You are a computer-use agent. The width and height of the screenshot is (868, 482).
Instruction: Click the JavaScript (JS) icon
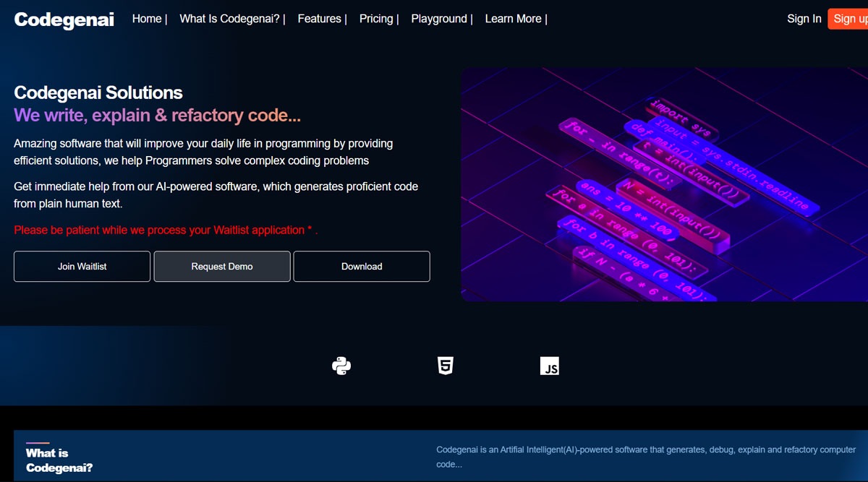pyautogui.click(x=550, y=366)
